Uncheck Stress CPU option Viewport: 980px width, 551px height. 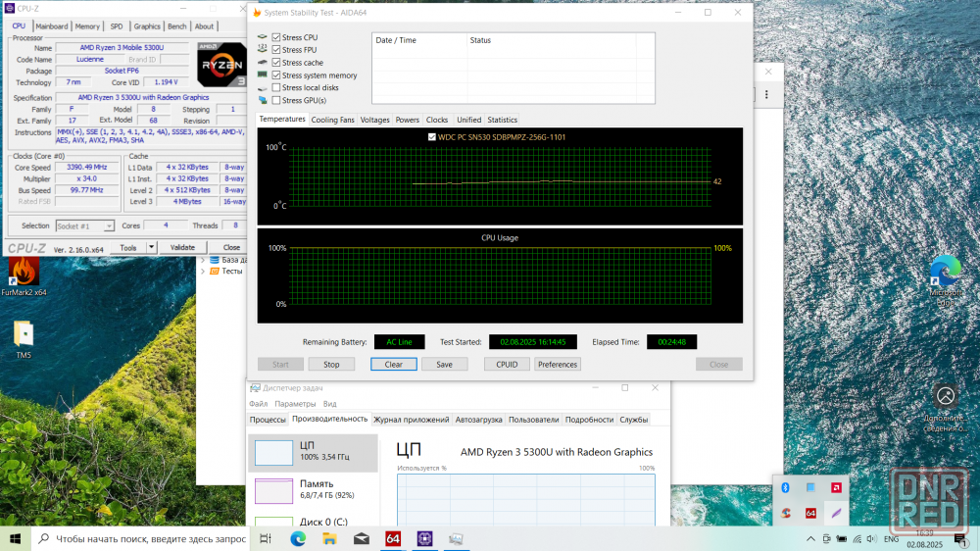[276, 37]
